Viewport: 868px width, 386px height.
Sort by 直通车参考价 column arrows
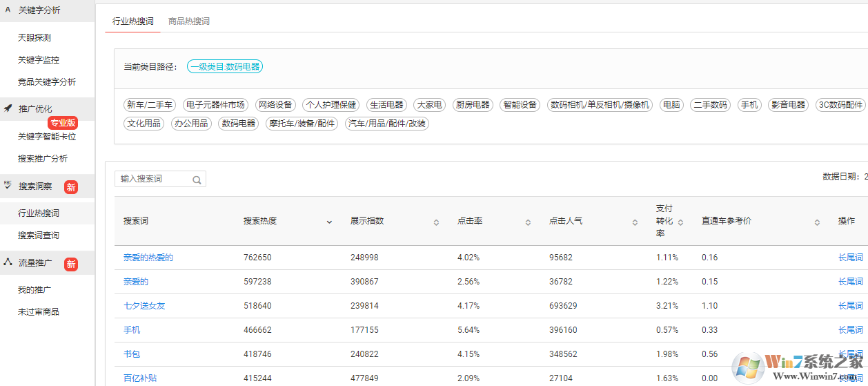pos(817,222)
